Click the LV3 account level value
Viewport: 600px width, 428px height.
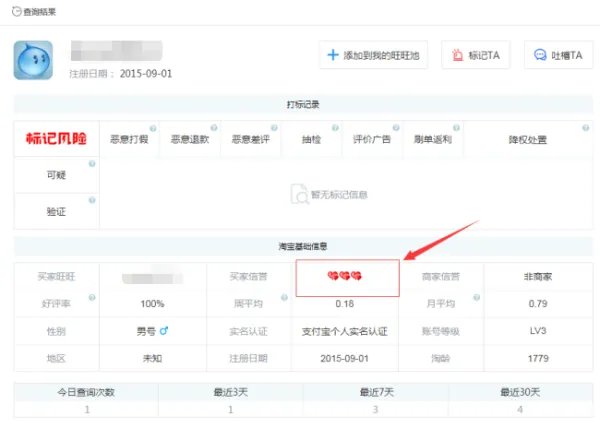pos(538,331)
